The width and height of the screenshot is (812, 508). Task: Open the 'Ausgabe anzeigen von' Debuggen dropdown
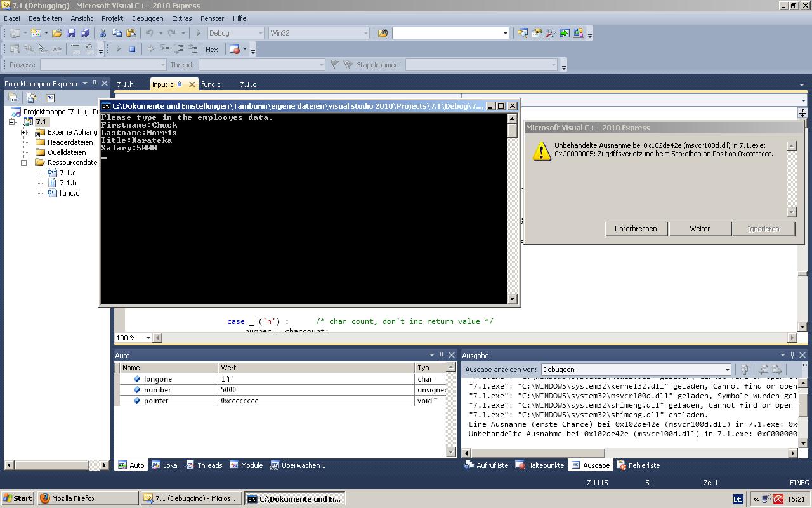point(727,369)
